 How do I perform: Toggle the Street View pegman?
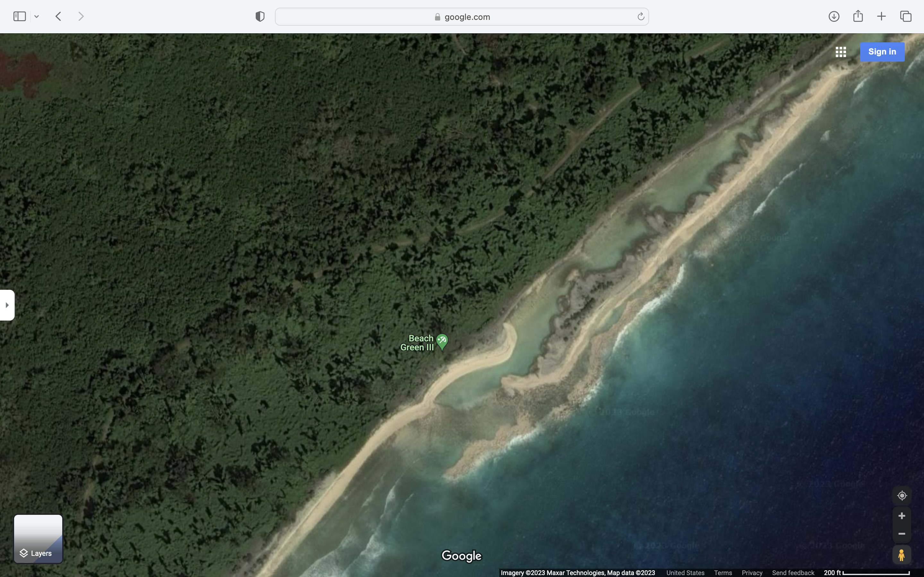(902, 555)
